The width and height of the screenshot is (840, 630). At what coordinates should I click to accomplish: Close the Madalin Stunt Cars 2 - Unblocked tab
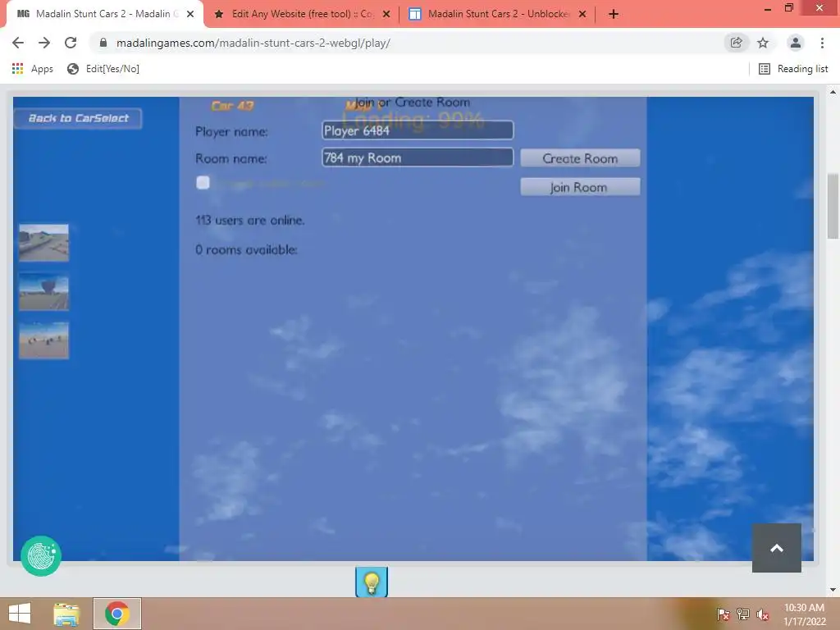click(x=582, y=14)
